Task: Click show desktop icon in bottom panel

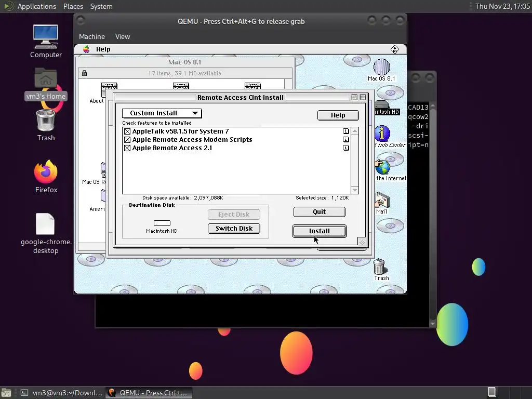Action: point(6,393)
